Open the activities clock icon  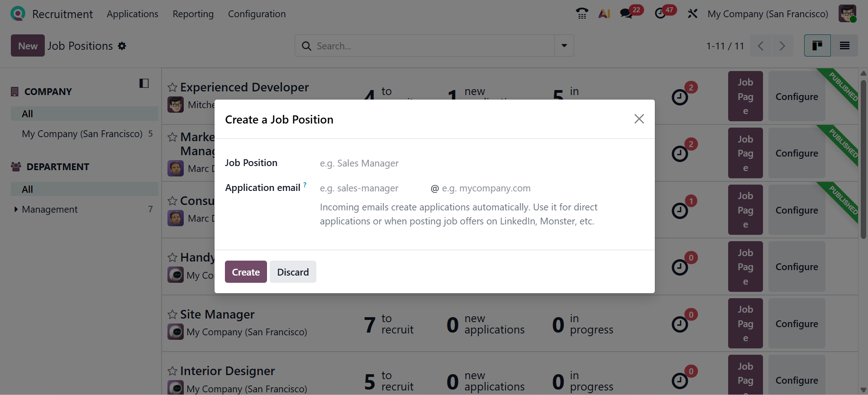coord(660,14)
